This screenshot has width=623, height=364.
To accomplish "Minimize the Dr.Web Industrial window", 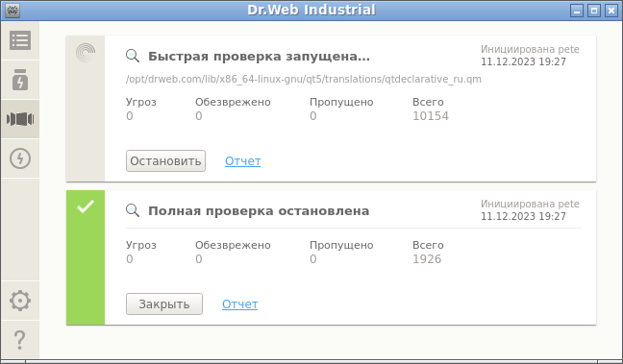I will [x=577, y=11].
